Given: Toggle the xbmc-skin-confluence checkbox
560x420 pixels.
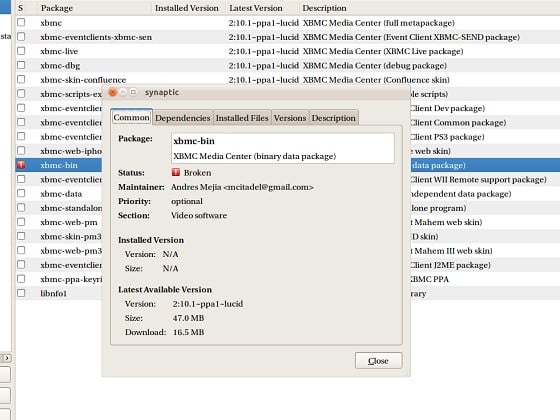Looking at the screenshot, I should [21, 79].
